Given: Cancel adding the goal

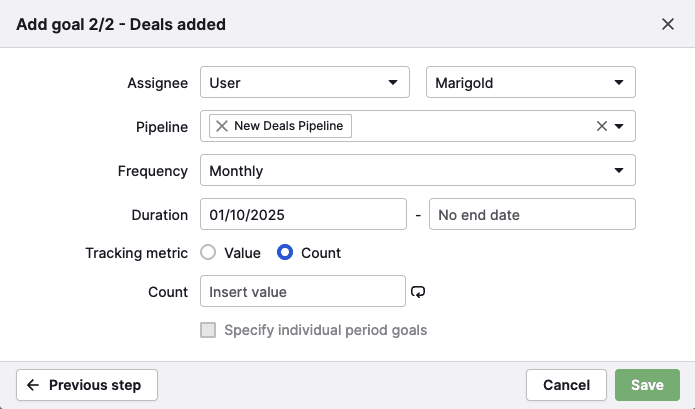Looking at the screenshot, I should [x=566, y=385].
